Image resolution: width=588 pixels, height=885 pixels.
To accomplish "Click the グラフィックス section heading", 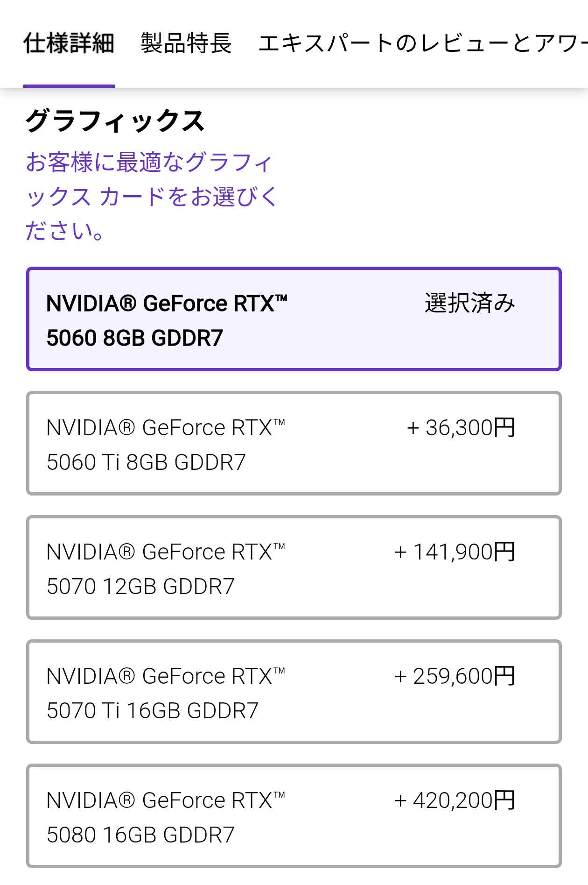I will click(115, 121).
